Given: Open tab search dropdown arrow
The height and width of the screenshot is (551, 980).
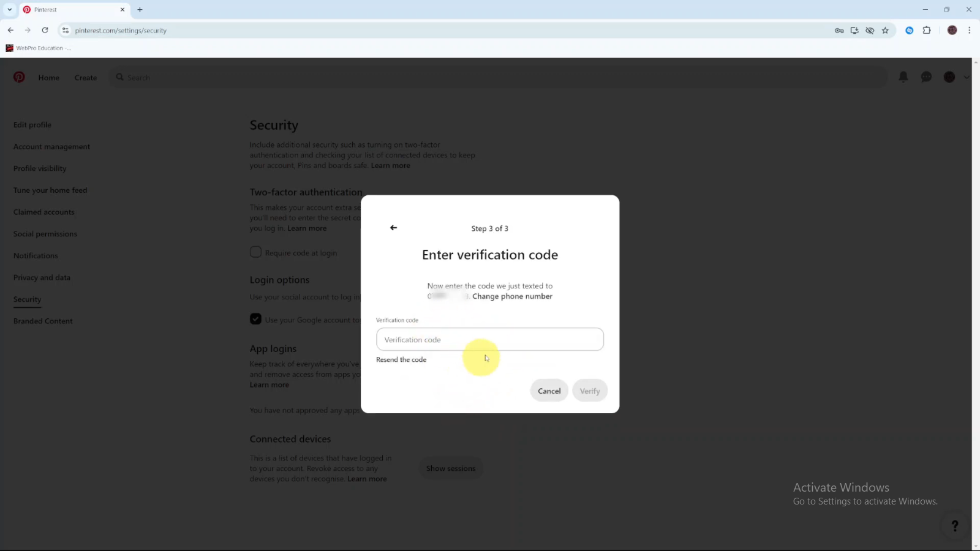Looking at the screenshot, I should click(x=9, y=9).
